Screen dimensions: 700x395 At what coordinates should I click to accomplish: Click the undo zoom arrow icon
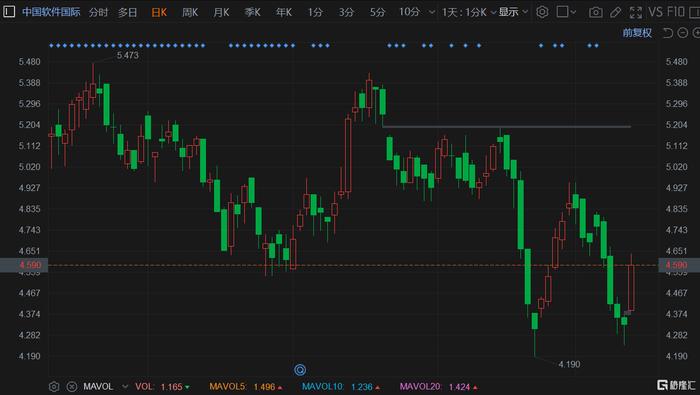667,33
